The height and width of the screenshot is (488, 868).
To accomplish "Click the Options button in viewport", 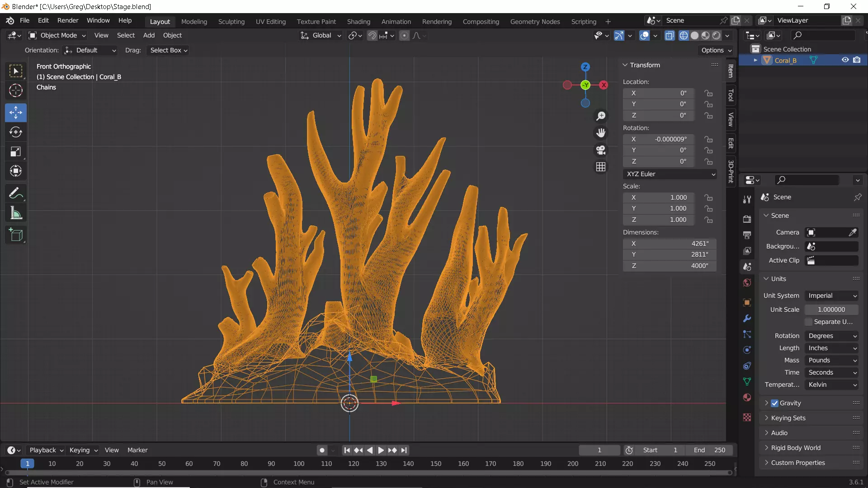I will pyautogui.click(x=717, y=50).
